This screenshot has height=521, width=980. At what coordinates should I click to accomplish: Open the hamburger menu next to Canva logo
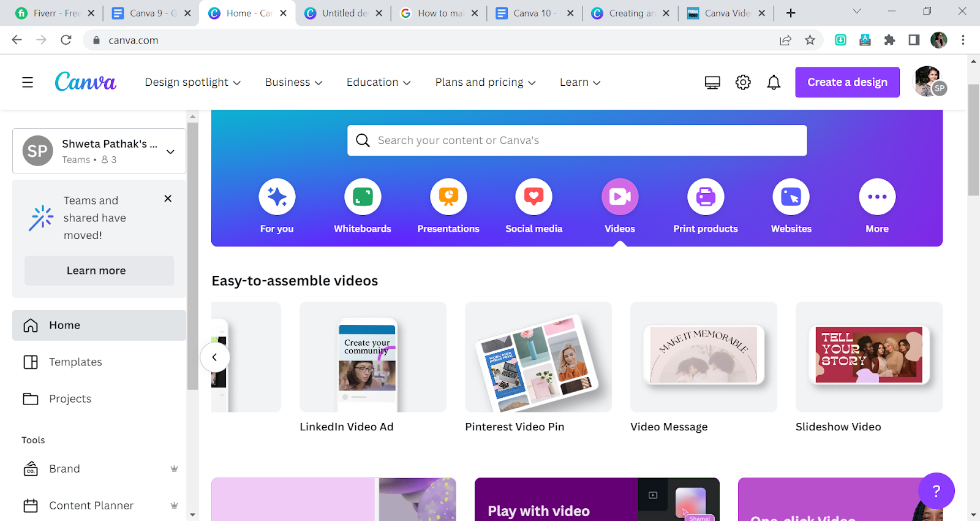(28, 82)
